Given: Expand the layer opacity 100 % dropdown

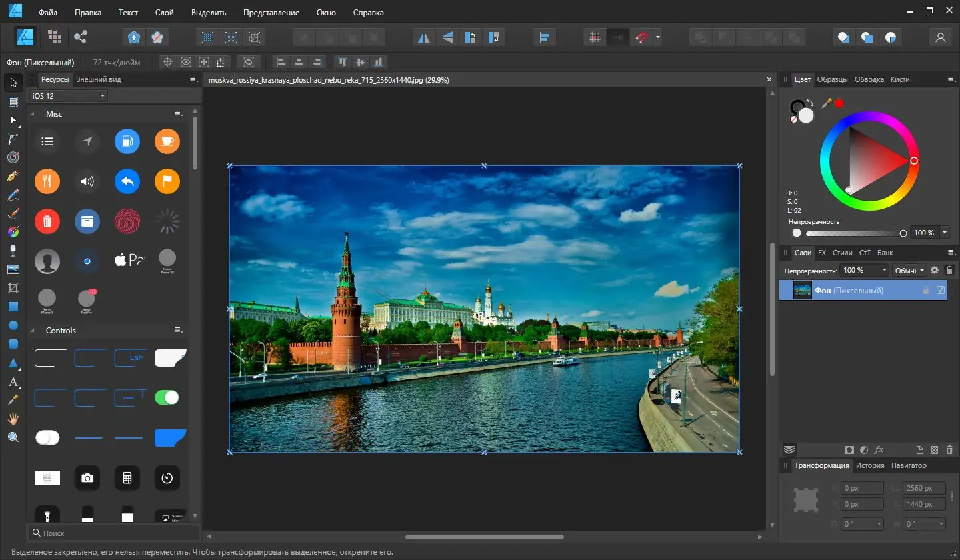Looking at the screenshot, I should point(885,270).
